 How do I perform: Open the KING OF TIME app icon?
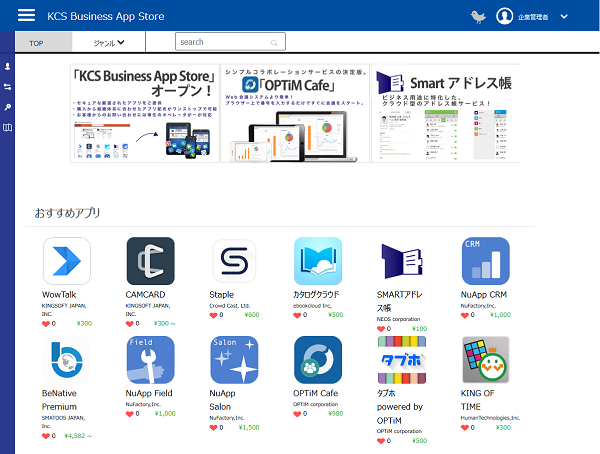click(x=486, y=360)
